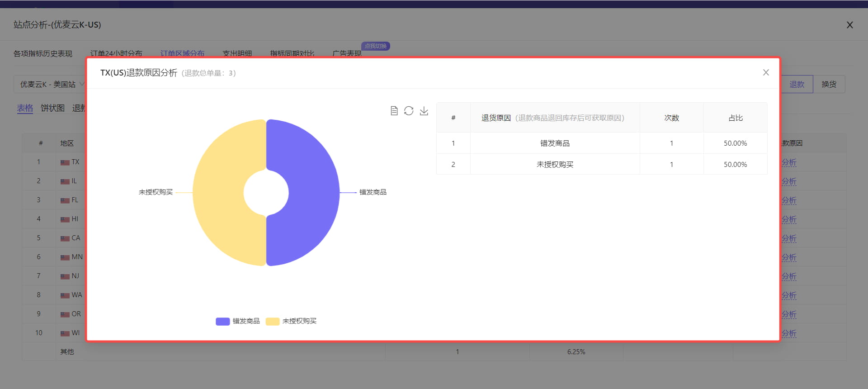Click the 地区 column header

(67, 143)
